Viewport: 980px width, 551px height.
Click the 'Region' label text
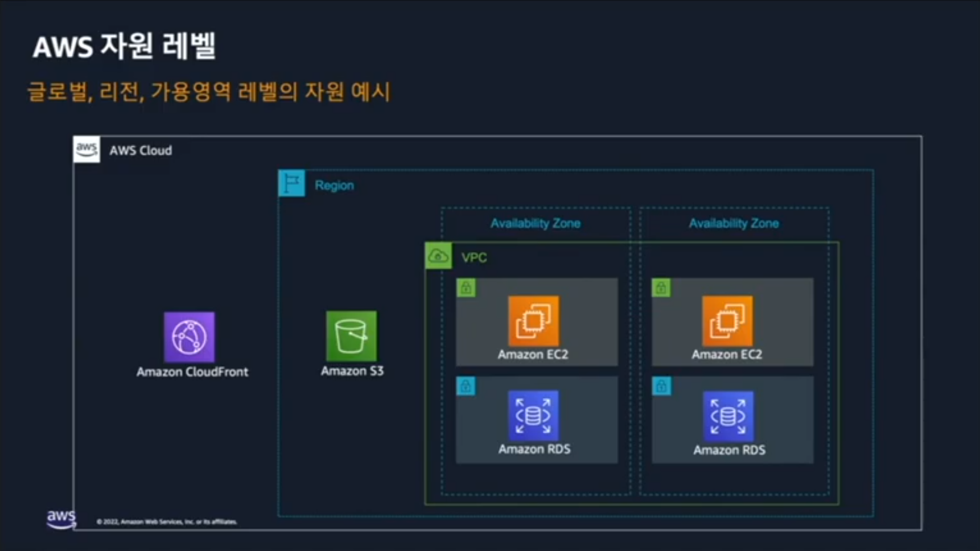pos(334,186)
